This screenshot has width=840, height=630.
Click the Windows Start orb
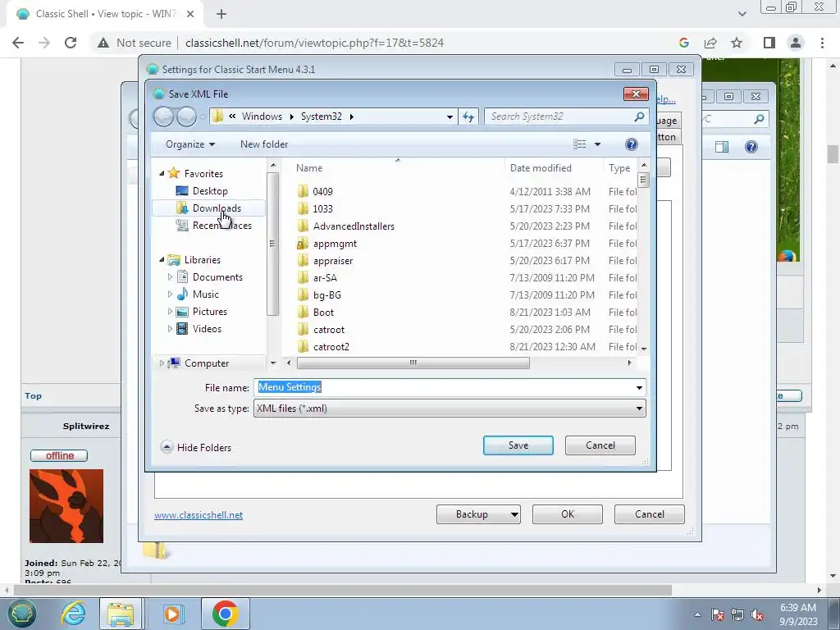tap(21, 614)
